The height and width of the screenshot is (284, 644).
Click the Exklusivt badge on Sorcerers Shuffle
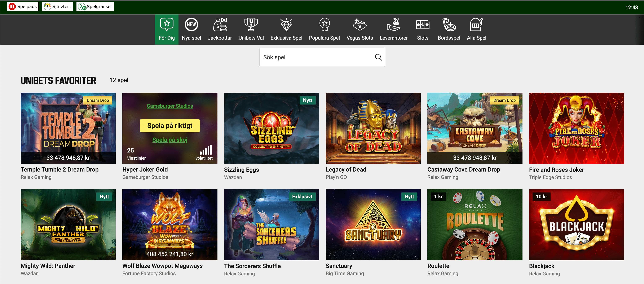(302, 196)
